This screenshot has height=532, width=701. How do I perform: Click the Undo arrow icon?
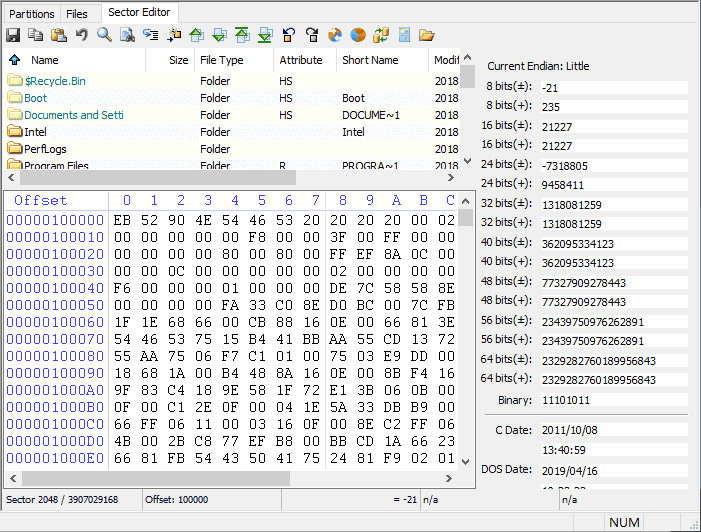coord(82,35)
